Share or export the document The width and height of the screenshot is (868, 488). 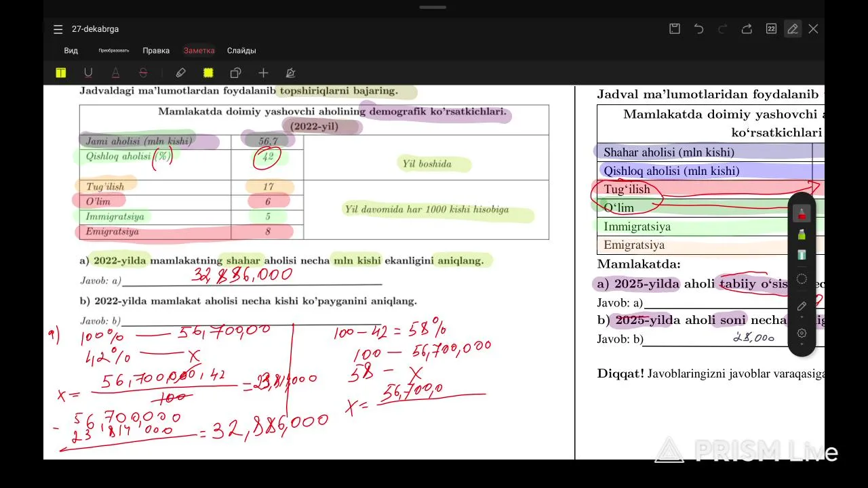click(747, 28)
